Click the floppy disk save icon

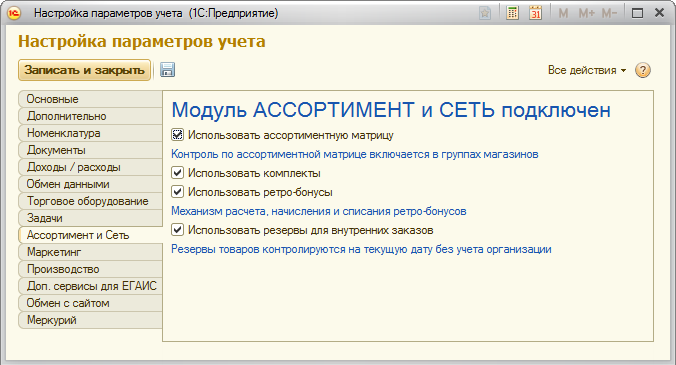point(167,70)
